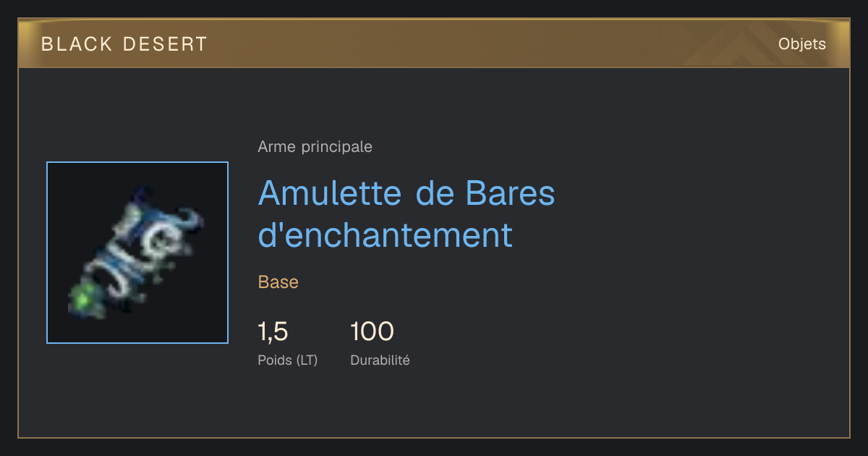
Task: Click the Poids (LT) label
Action: [287, 360]
